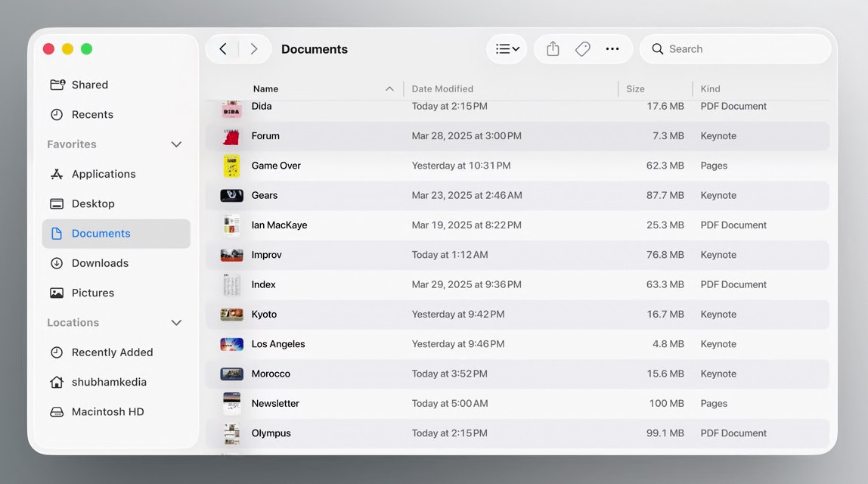This screenshot has height=484, width=868.
Task: Open Macintosh HD in sidebar
Action: (116, 412)
